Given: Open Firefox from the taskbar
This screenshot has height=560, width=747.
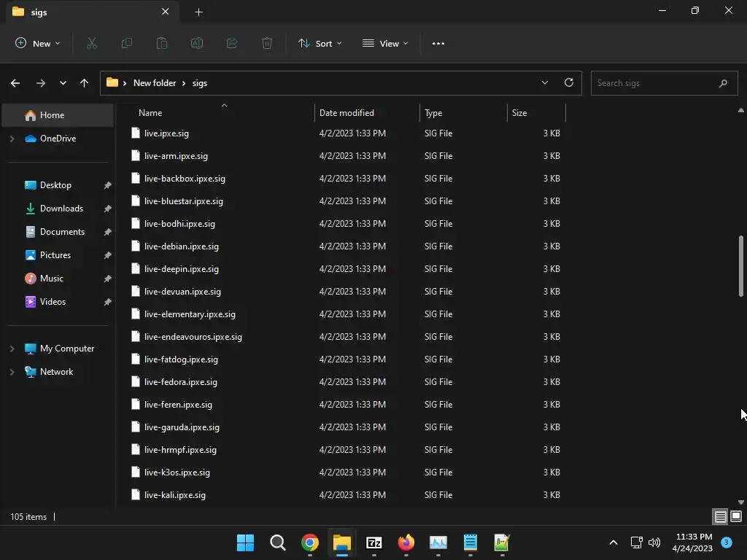Looking at the screenshot, I should pyautogui.click(x=406, y=542).
